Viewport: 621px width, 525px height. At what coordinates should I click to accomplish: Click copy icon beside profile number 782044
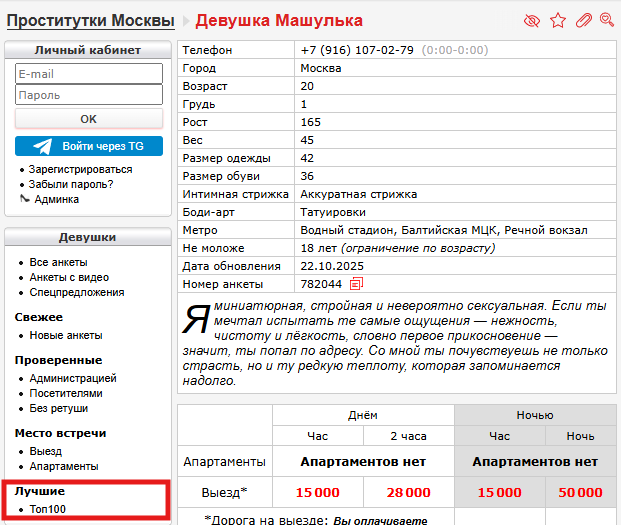tap(357, 284)
